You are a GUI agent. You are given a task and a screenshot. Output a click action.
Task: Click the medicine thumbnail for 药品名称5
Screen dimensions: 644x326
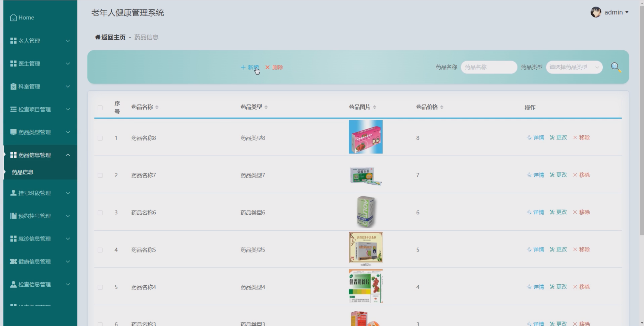point(366,249)
